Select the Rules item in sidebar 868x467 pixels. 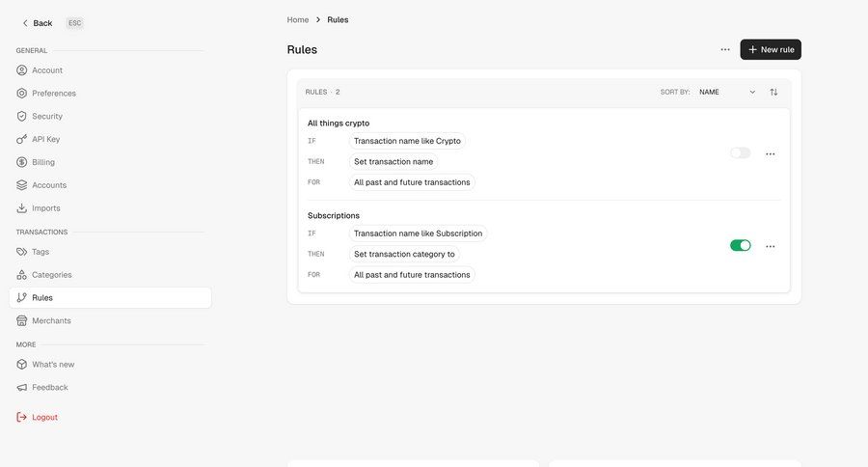[110, 297]
